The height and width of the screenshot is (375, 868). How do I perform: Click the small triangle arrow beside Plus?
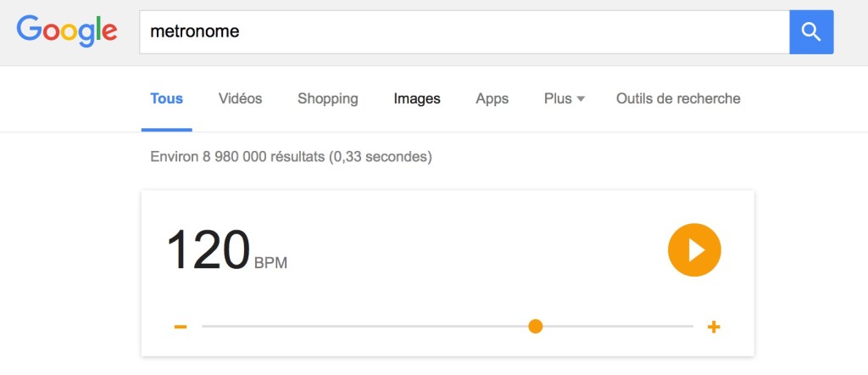click(581, 99)
